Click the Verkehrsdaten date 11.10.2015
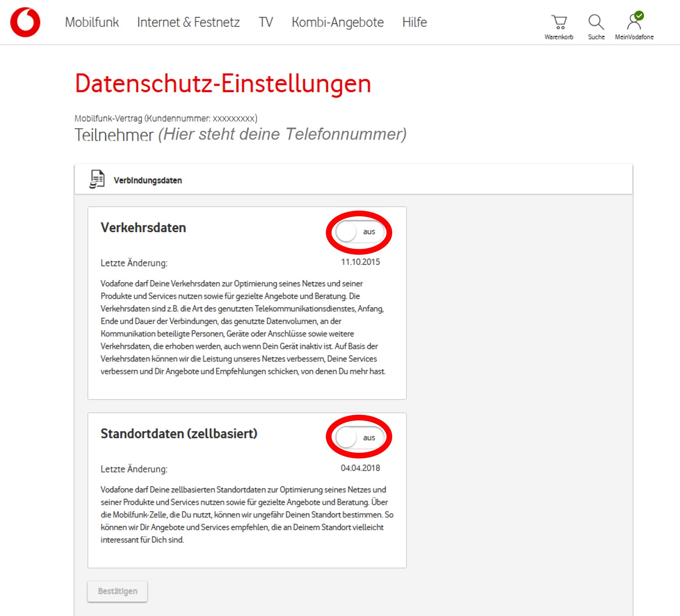Viewport: 680px width, 616px height. 360,262
